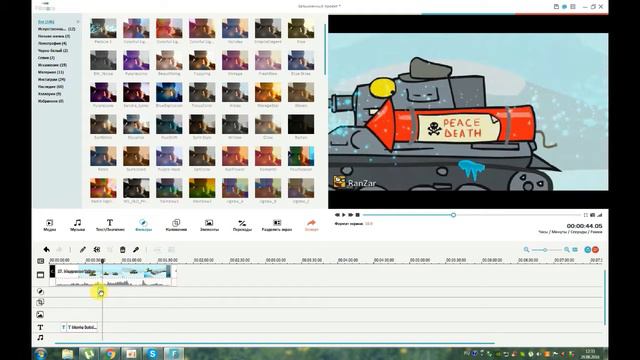This screenshot has height=360, width=640.
Task: Click the Undo arrow in timeline toolbar
Action: coord(47,249)
